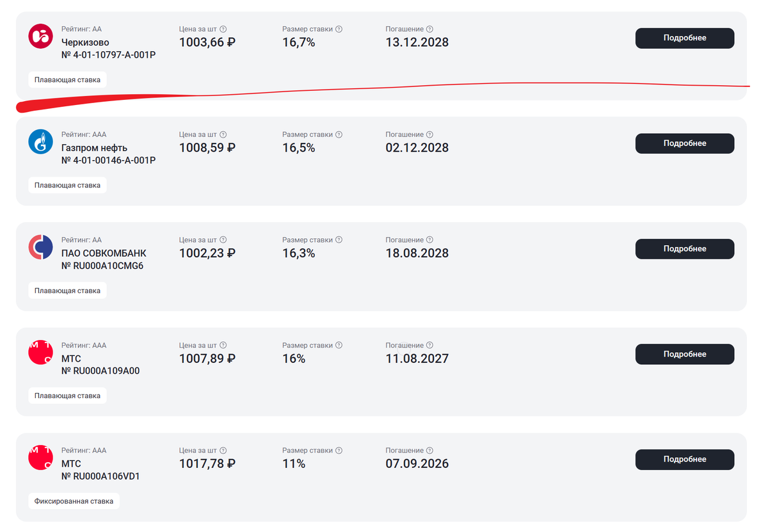Click the help icon beside Газпром нефть's Размер ставки

[x=339, y=134]
